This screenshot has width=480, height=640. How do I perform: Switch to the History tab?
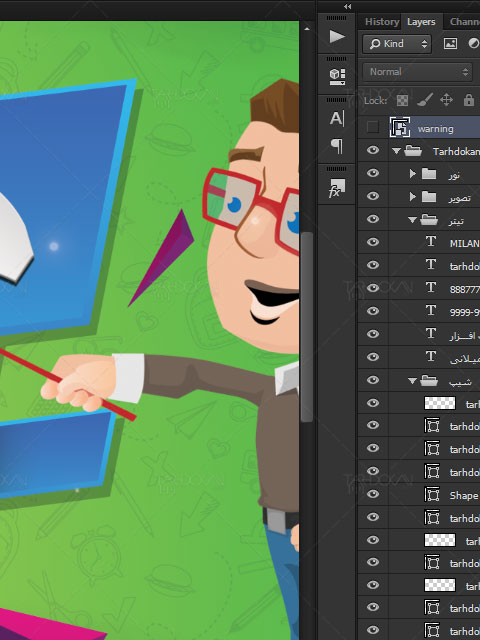382,22
